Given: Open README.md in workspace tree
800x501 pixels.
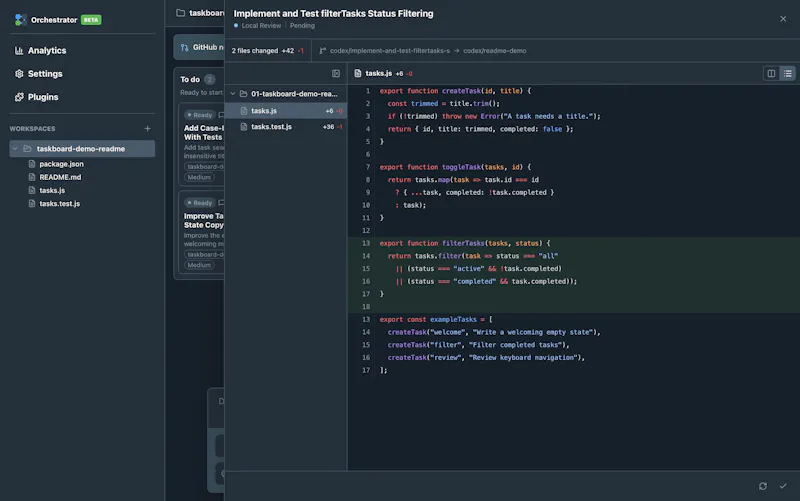Looking at the screenshot, I should [60, 177].
